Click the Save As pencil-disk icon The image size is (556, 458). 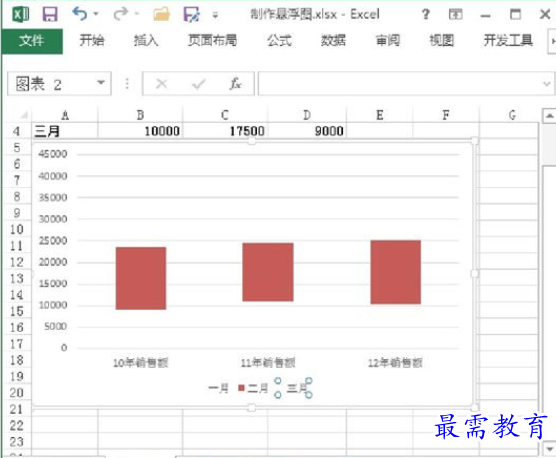(x=192, y=15)
